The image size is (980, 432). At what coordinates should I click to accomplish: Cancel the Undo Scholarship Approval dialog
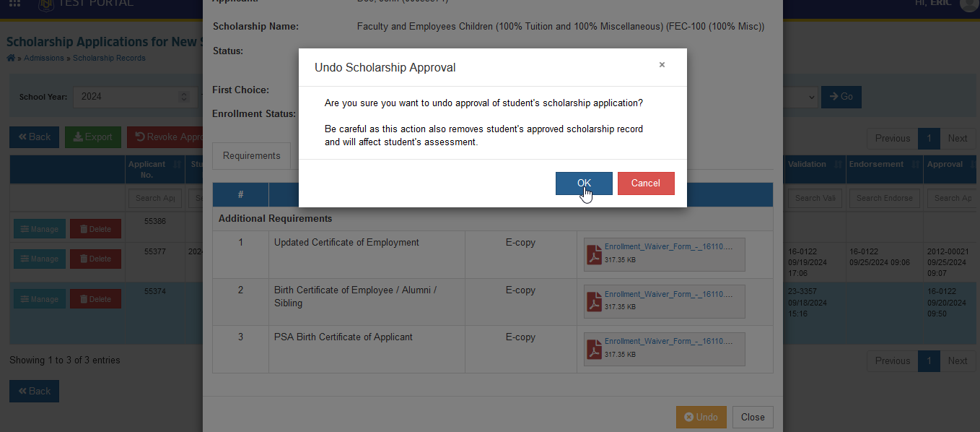[x=646, y=183]
